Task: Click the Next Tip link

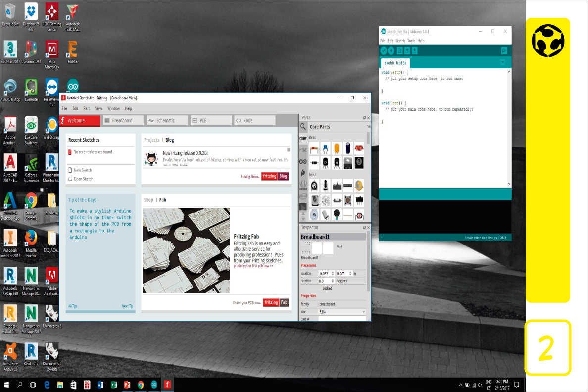Action: click(127, 306)
